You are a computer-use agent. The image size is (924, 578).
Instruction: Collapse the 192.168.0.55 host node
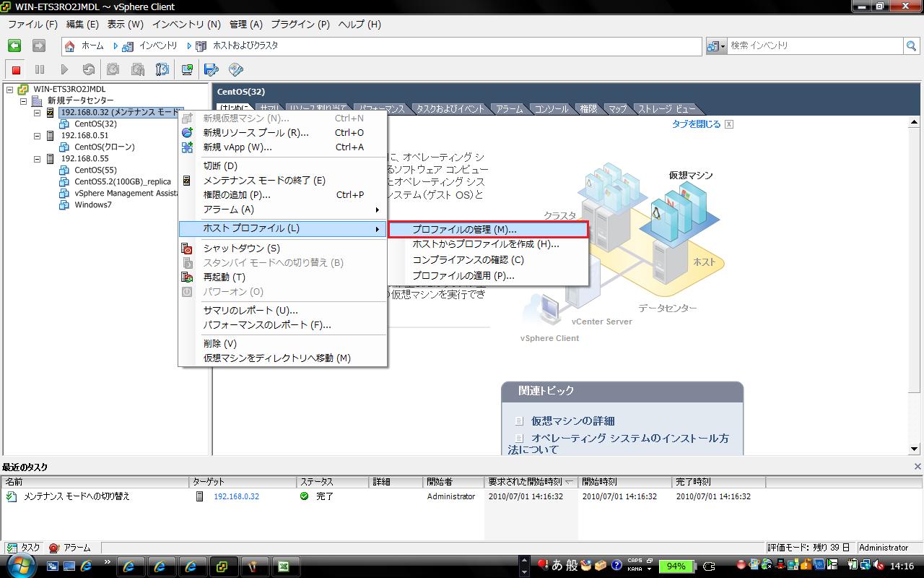pos(38,159)
